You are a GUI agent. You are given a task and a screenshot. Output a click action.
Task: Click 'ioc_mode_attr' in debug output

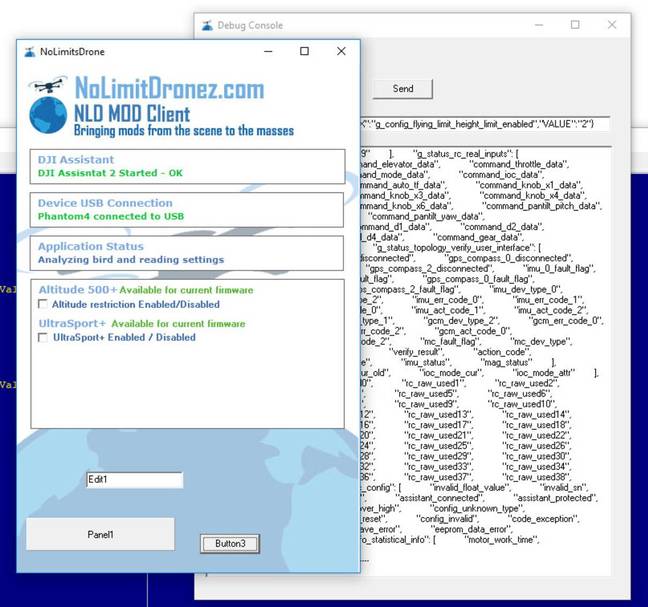543,373
